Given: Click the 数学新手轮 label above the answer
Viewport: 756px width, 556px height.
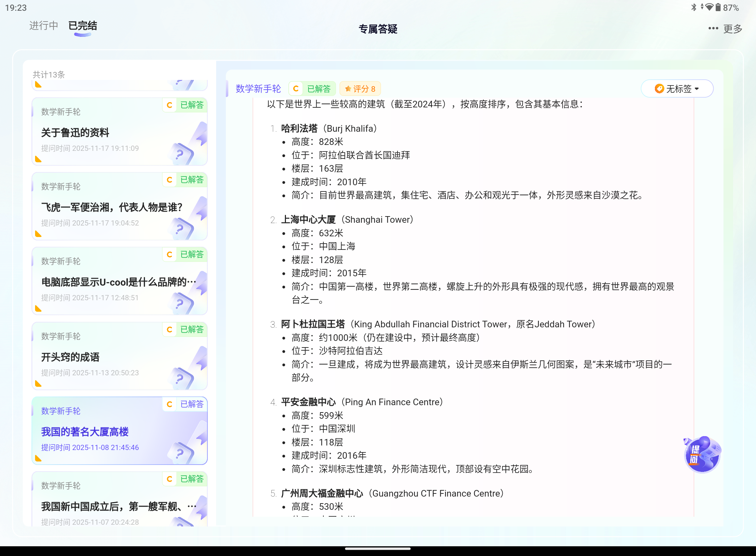Looking at the screenshot, I should point(257,89).
